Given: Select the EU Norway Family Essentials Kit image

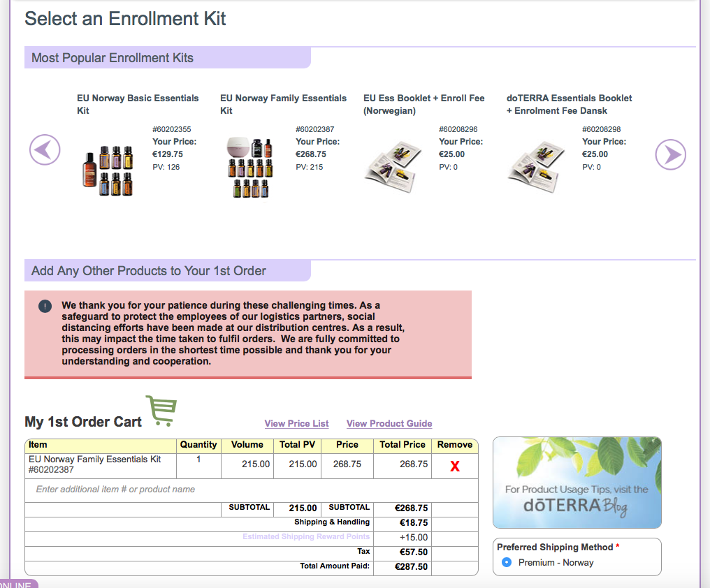Looking at the screenshot, I should 249,168.
